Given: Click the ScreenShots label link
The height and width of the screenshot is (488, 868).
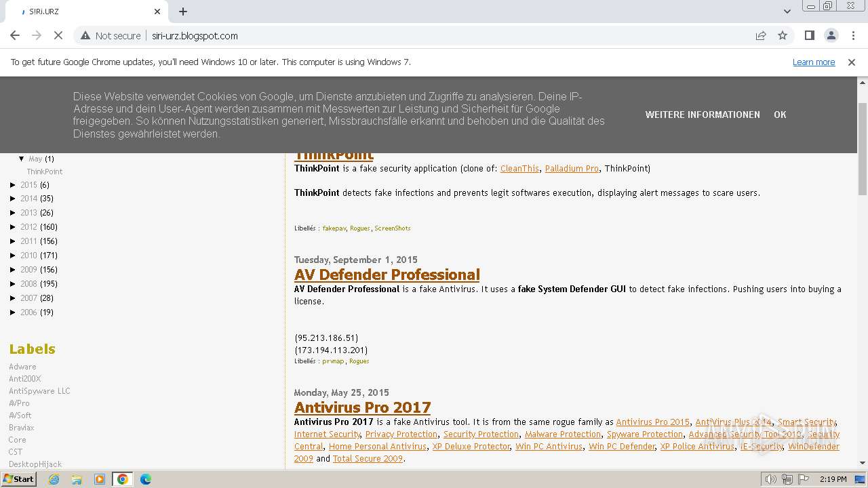Looking at the screenshot, I should point(393,228).
